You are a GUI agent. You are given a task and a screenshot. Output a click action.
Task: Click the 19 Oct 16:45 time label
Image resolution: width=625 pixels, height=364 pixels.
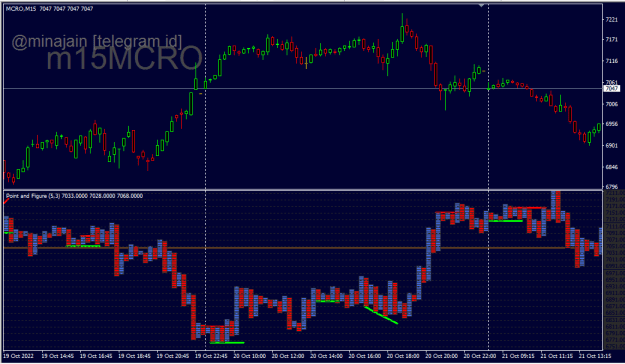click(x=96, y=356)
